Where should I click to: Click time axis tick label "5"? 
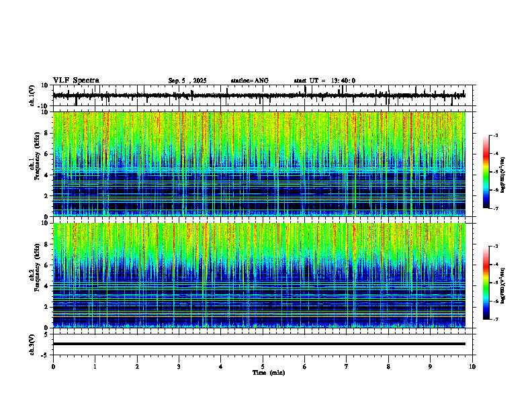(x=263, y=367)
